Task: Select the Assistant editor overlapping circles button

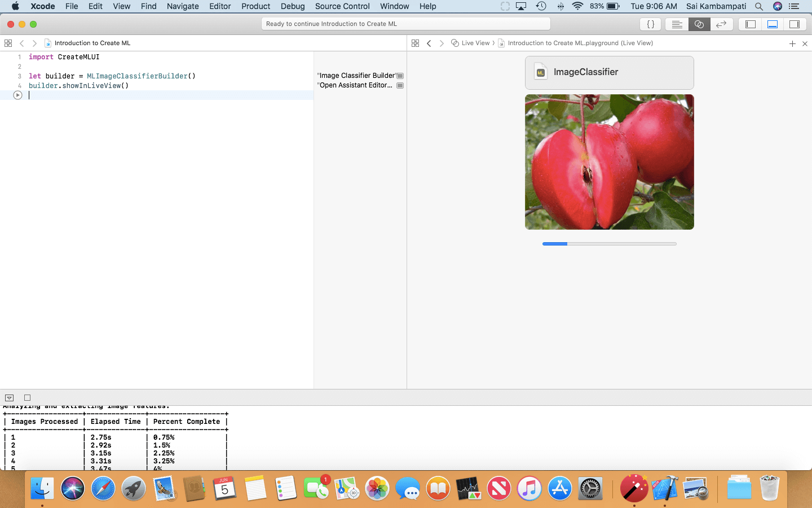Action: (x=699, y=24)
